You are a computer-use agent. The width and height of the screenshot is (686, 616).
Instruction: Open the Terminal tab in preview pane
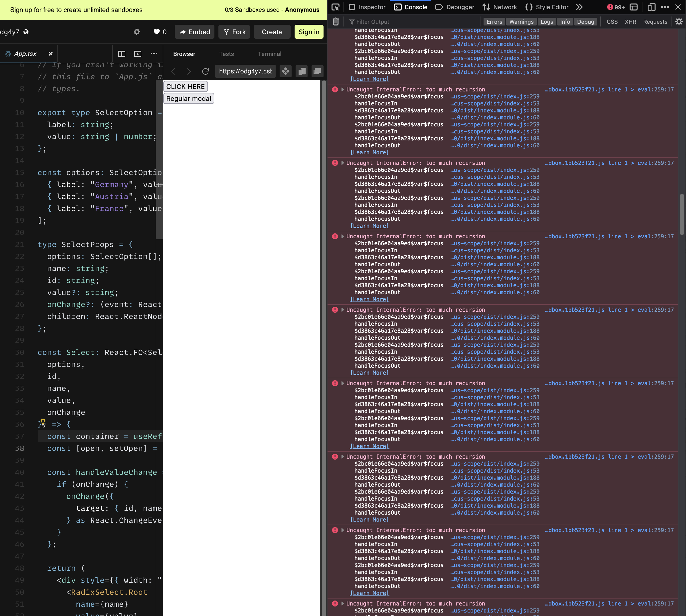(x=270, y=53)
